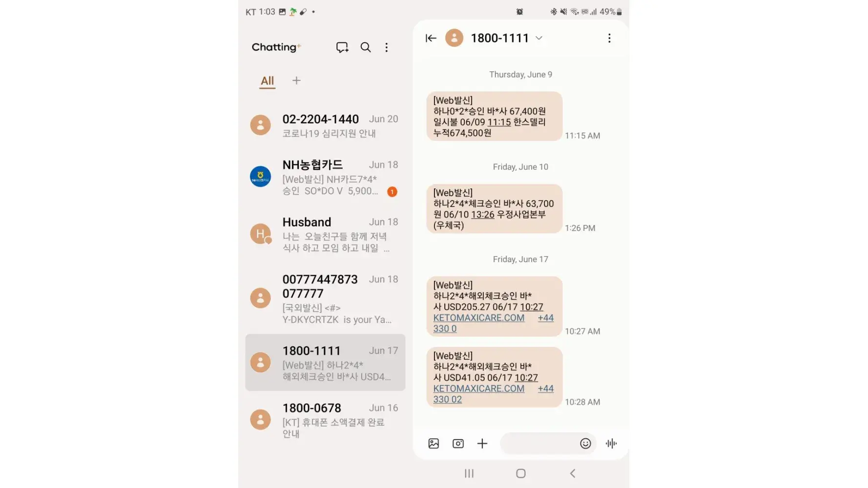Open camera from message toolbar
This screenshot has width=868, height=488.
click(458, 444)
